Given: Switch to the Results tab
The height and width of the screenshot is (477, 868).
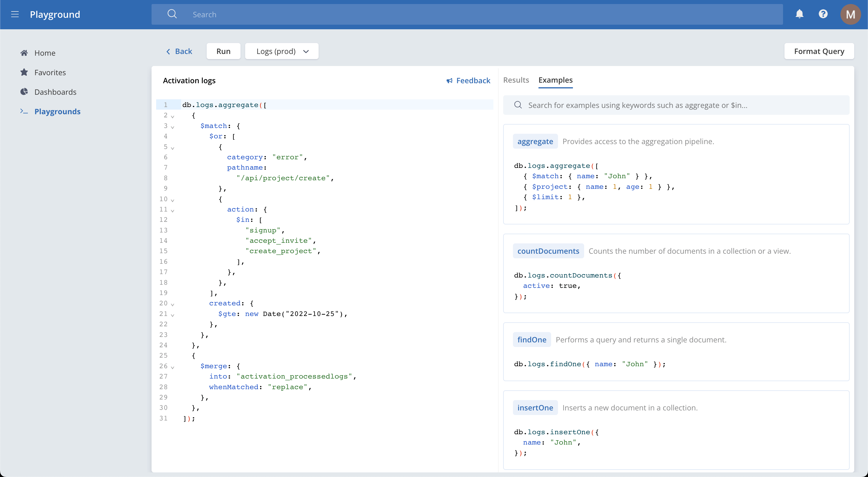Looking at the screenshot, I should click(x=516, y=80).
